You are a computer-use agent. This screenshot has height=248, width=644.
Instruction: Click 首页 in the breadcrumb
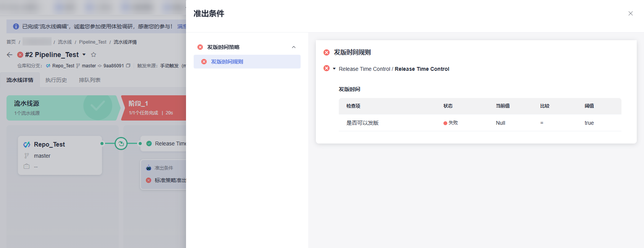pos(11,42)
